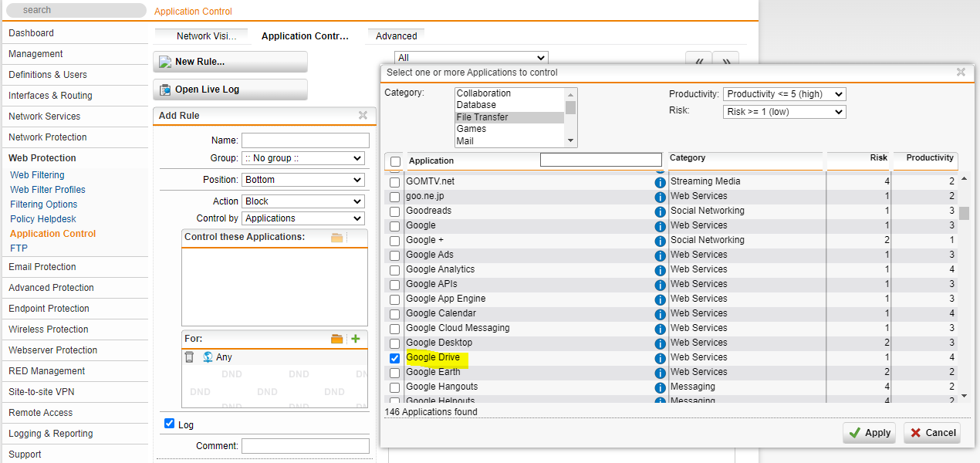Open folder icon in For section

pos(336,339)
